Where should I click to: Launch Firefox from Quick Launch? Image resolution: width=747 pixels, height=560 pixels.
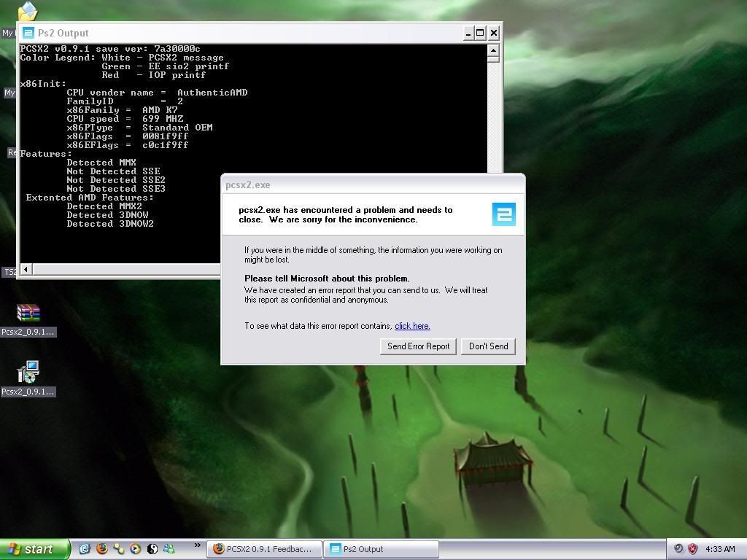point(102,549)
